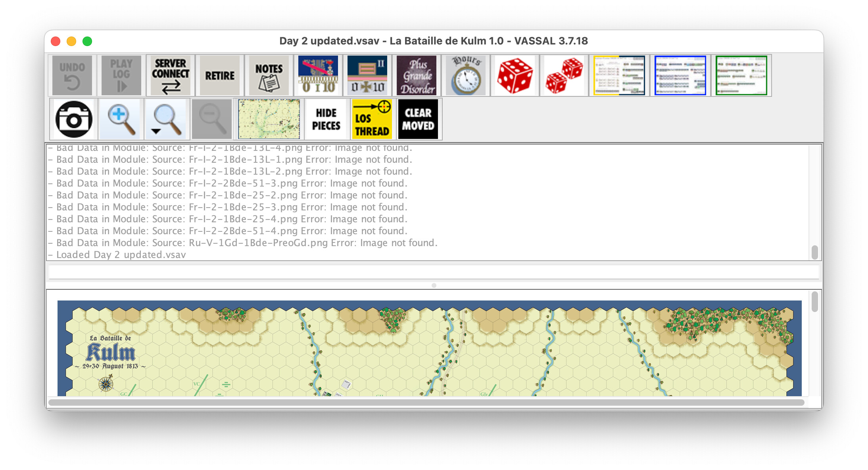
Task: Roll the two red dice
Action: click(564, 75)
